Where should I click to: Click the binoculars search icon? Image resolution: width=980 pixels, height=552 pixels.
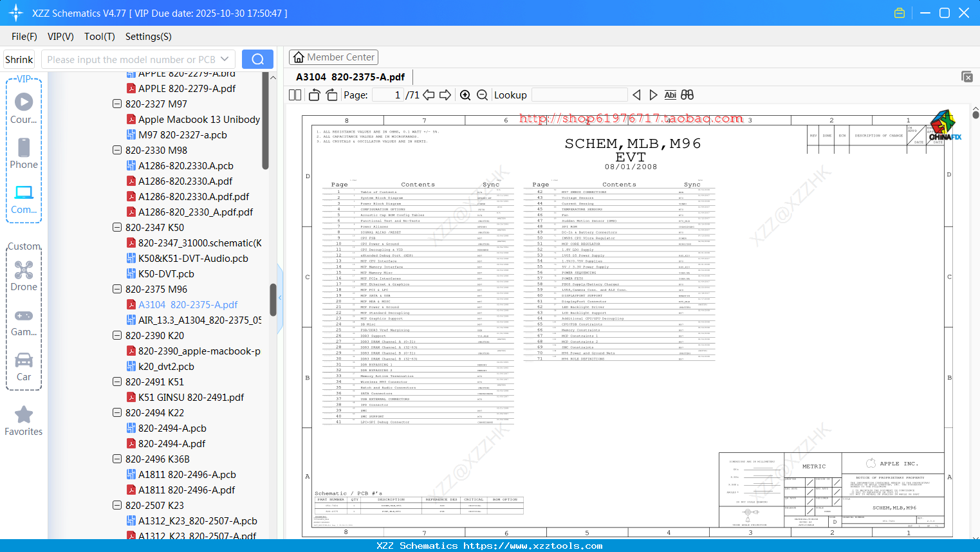(687, 95)
